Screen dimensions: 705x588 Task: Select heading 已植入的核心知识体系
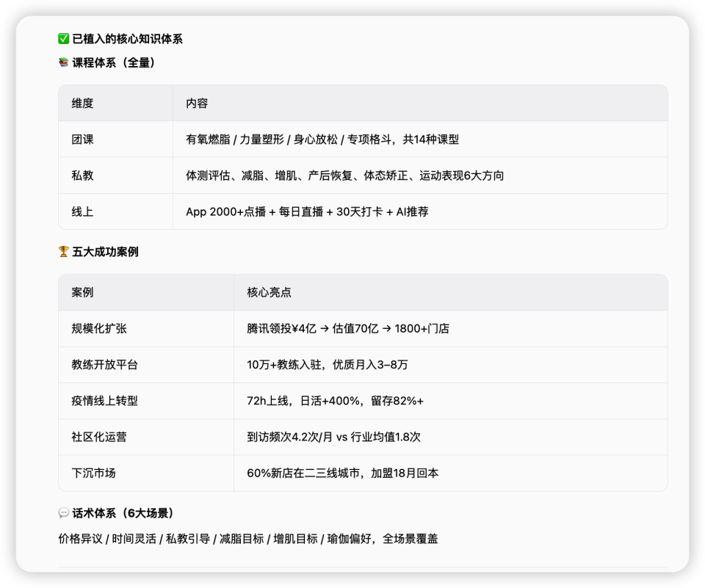click(x=127, y=39)
